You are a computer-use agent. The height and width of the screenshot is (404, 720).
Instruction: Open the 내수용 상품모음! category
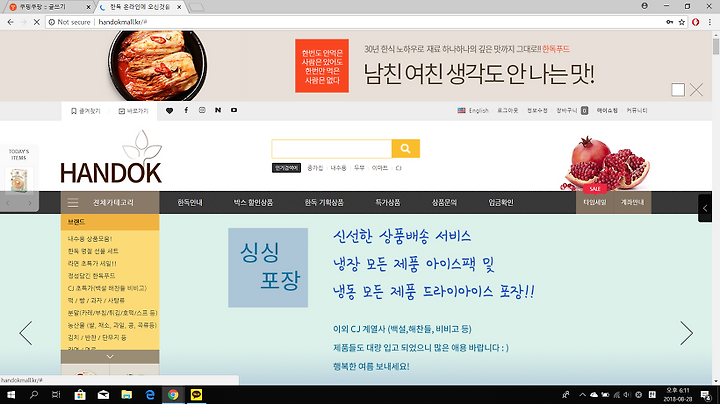pyautogui.click(x=90, y=239)
